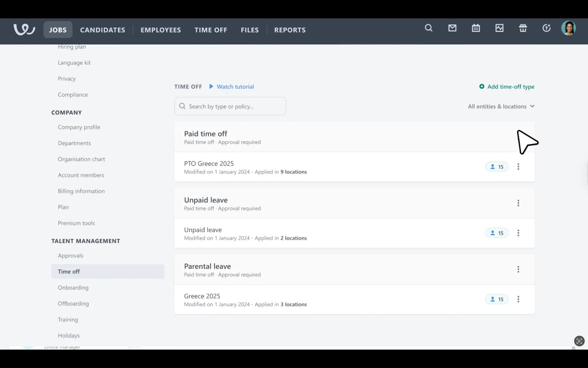Open Language kit in sidebar
The height and width of the screenshot is (368, 588).
click(74, 63)
